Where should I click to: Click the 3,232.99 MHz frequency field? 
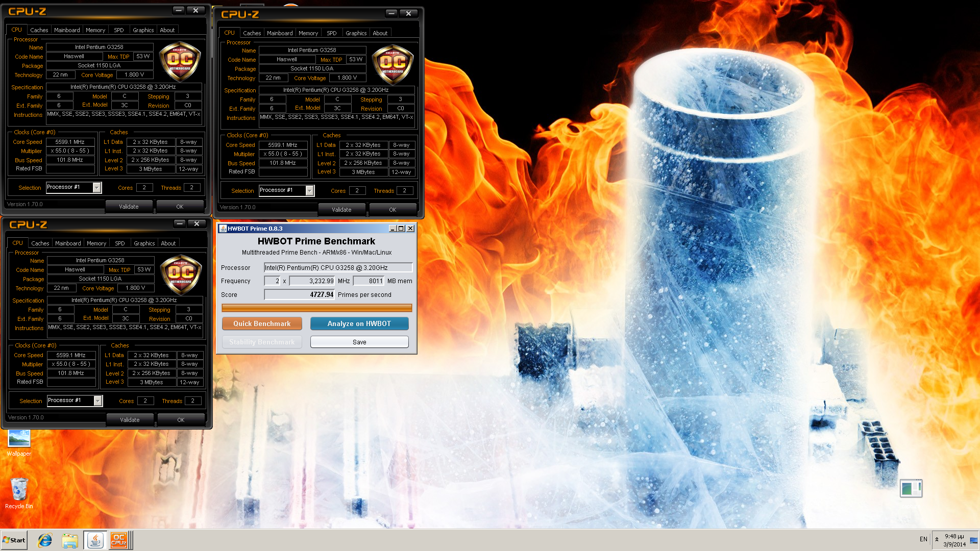(x=312, y=281)
